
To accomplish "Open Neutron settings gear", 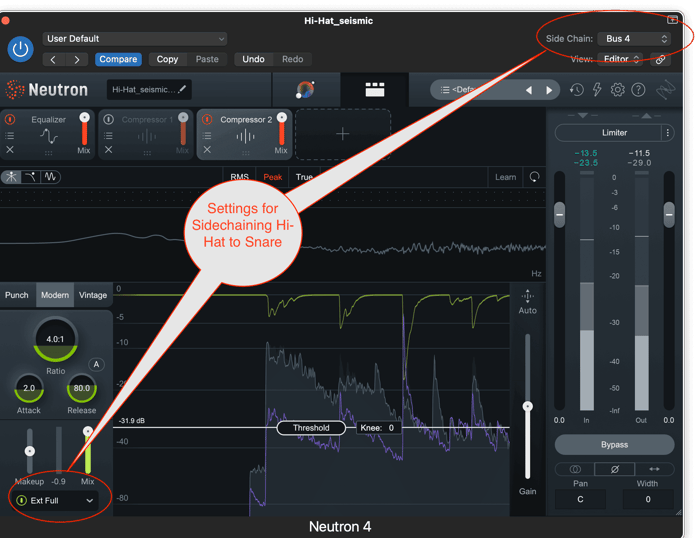I will (617, 90).
